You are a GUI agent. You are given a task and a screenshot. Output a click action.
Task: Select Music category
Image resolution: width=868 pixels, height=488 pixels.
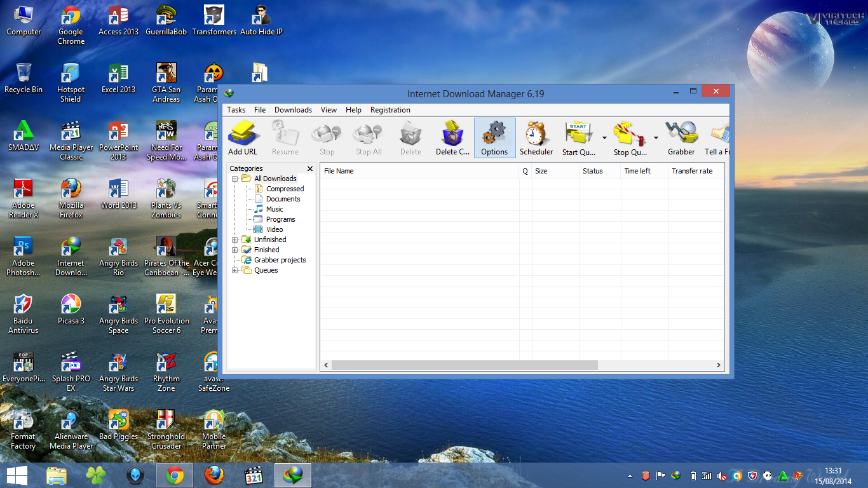coord(275,209)
